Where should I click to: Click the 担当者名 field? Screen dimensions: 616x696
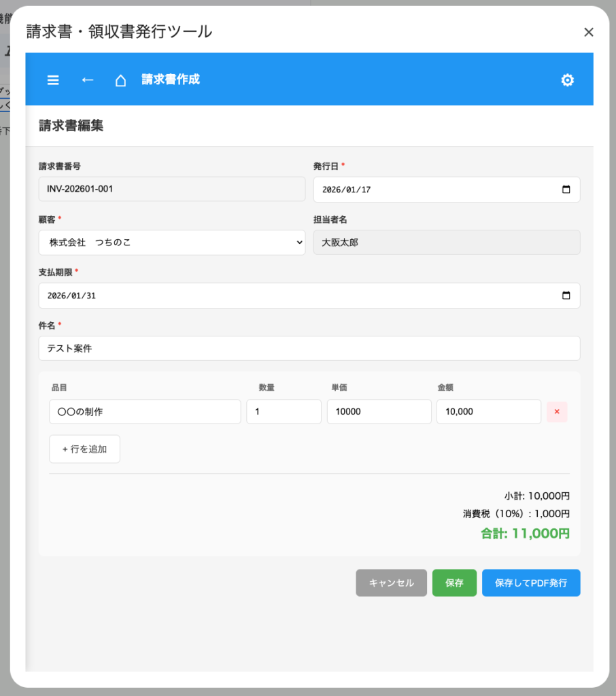(447, 243)
